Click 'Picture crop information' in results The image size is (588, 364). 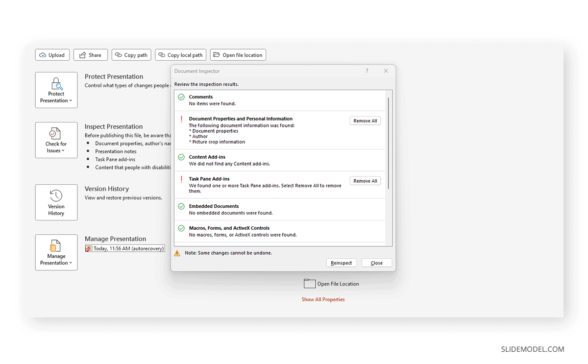(219, 142)
